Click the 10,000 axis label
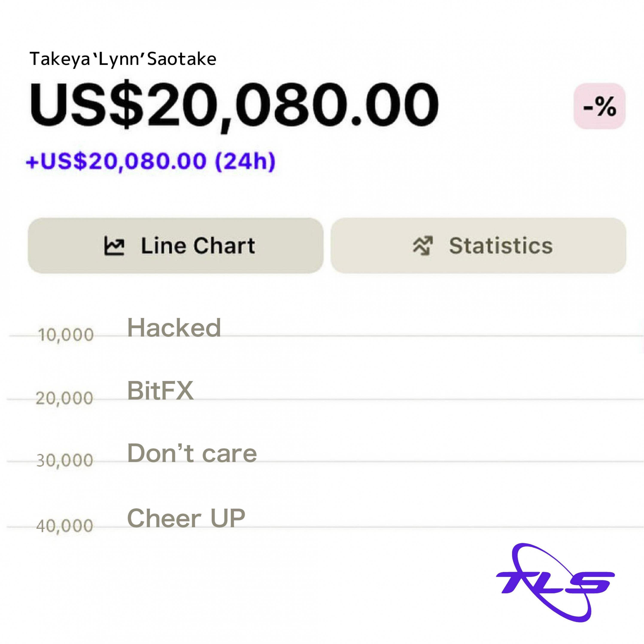 (x=66, y=335)
